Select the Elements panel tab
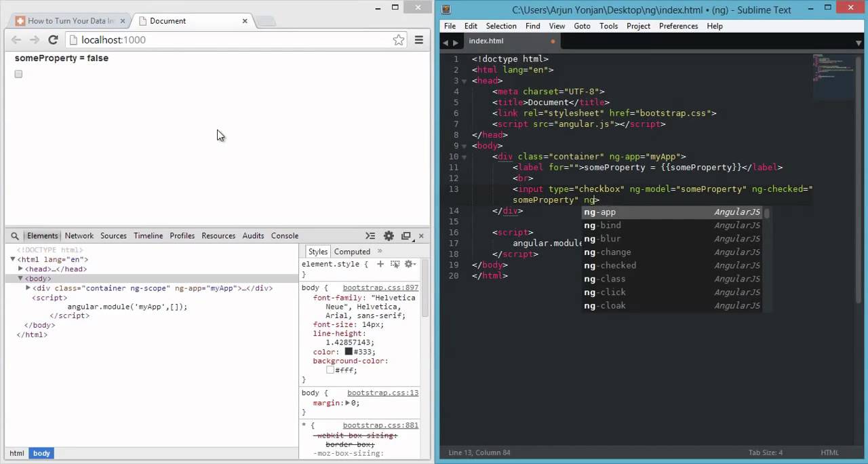868x464 pixels. (x=42, y=236)
